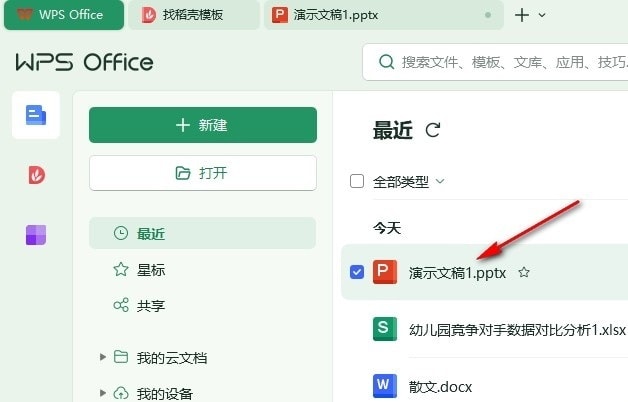Click the 打开 button
This screenshot has height=402, width=628.
point(203,173)
